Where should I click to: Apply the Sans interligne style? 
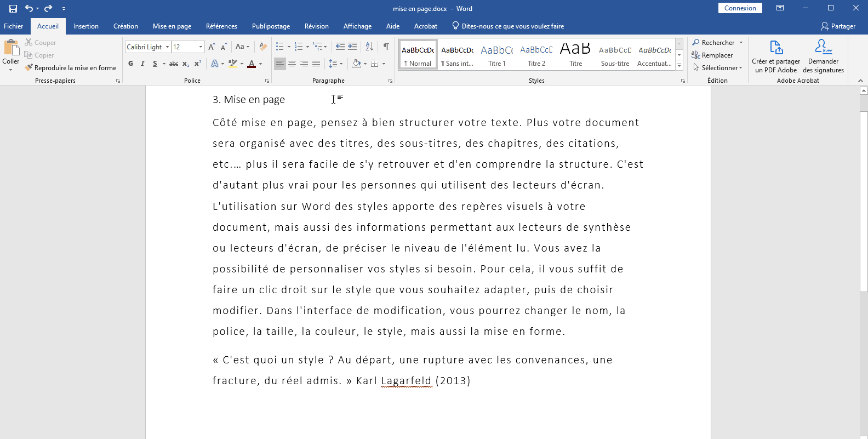[458, 55]
